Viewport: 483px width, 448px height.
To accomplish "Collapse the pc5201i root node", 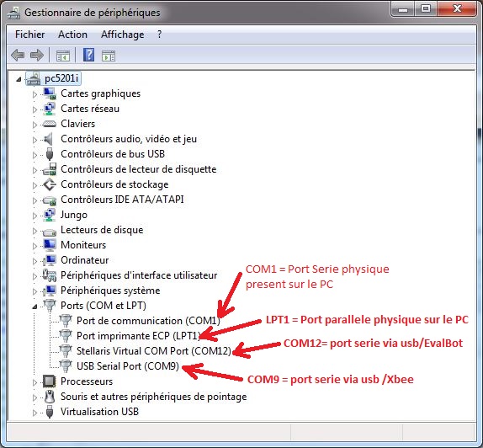I will pos(19,79).
